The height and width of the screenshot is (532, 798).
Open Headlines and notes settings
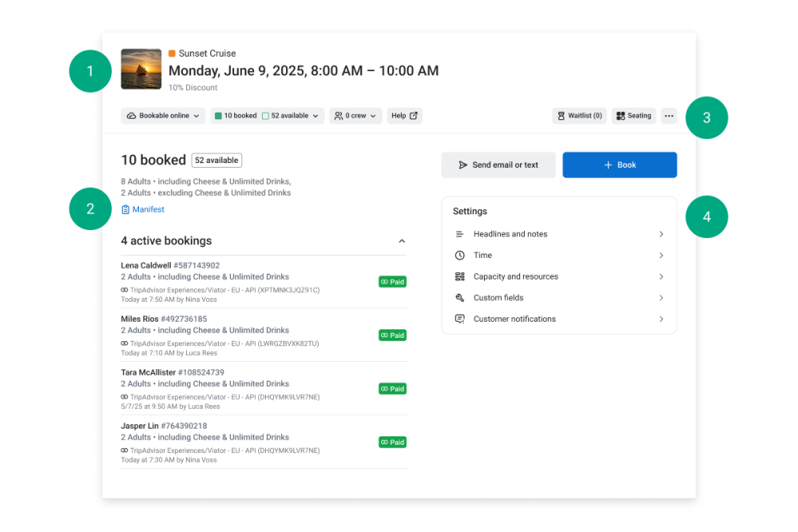pos(559,234)
